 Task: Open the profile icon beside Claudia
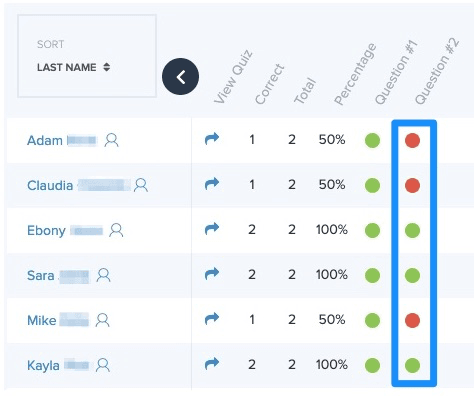coord(141,185)
